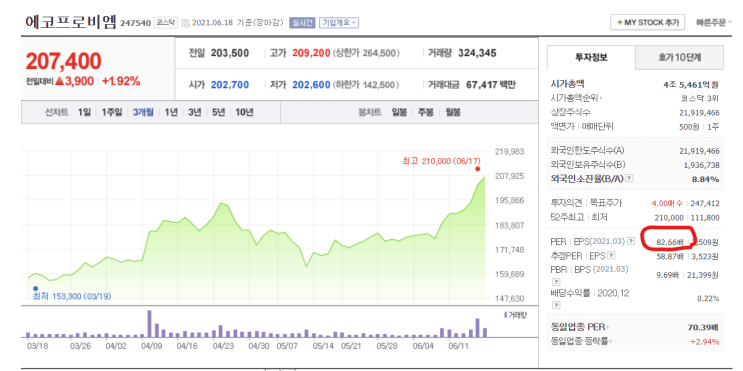Click the 에코프로비엠 stock name heading
Image resolution: width=743 pixels, height=371 pixels.
(70, 21)
